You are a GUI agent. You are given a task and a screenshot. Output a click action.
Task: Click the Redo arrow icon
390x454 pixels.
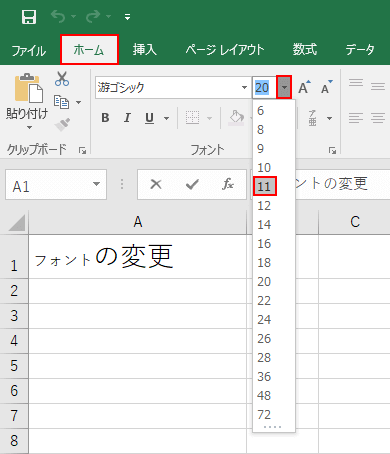pyautogui.click(x=93, y=16)
